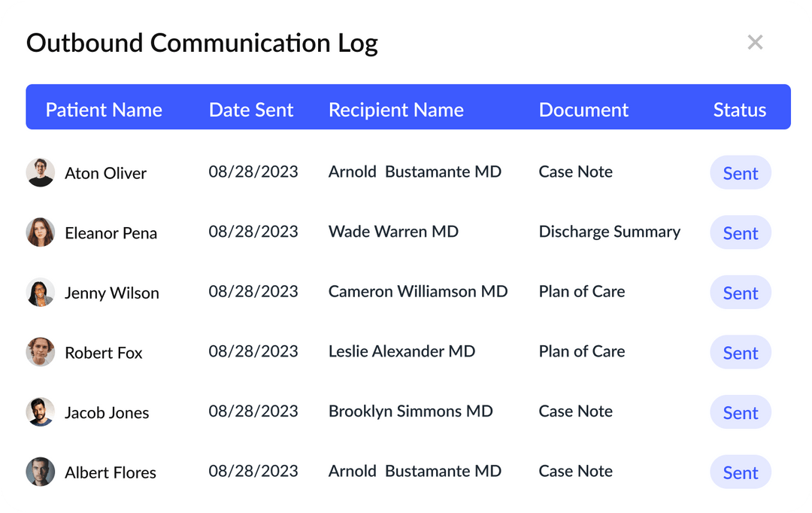Click the Sent pill on Eleanor Pena's row
The width and height of the screenshot is (812, 513).
(740, 232)
